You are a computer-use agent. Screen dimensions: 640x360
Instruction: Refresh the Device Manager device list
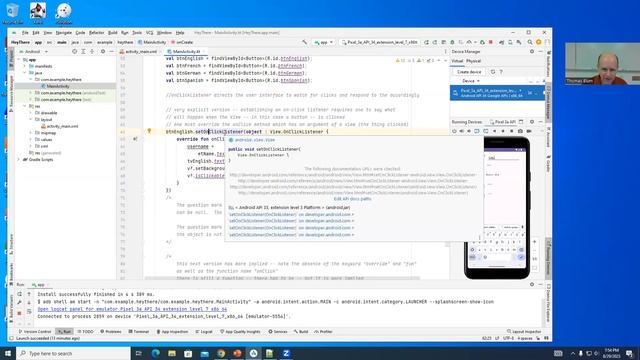click(x=493, y=72)
